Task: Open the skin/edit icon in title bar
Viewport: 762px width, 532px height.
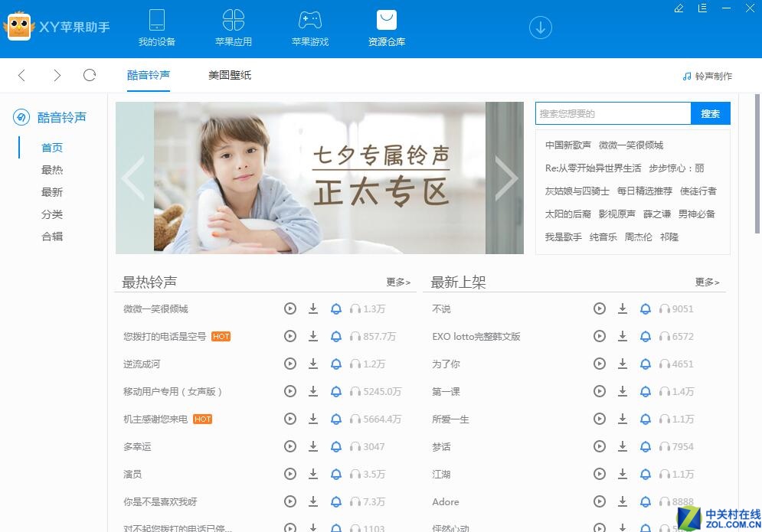Action: click(x=679, y=8)
